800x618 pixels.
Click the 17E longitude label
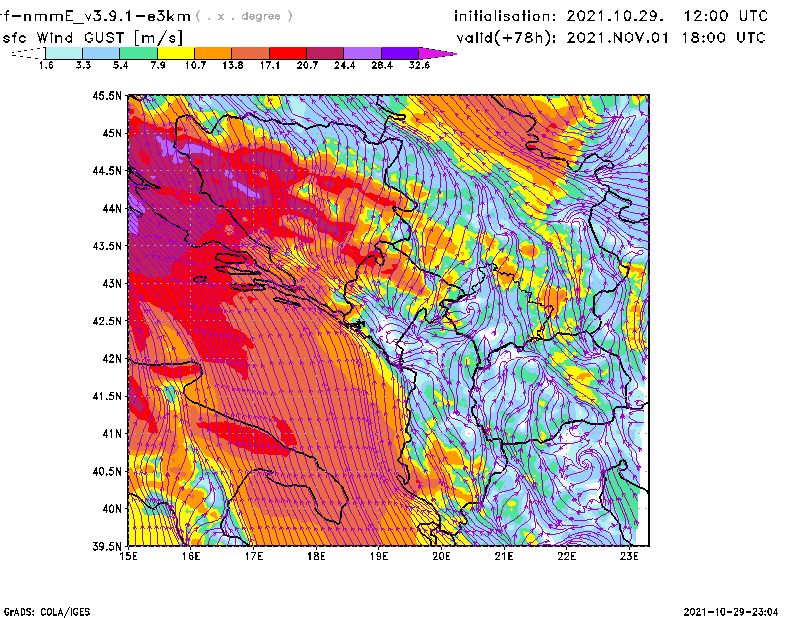254,556
